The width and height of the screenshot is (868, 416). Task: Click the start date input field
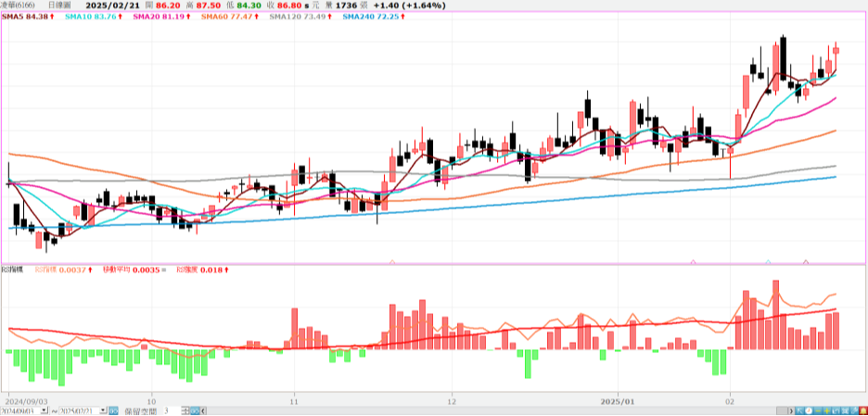click(x=21, y=411)
